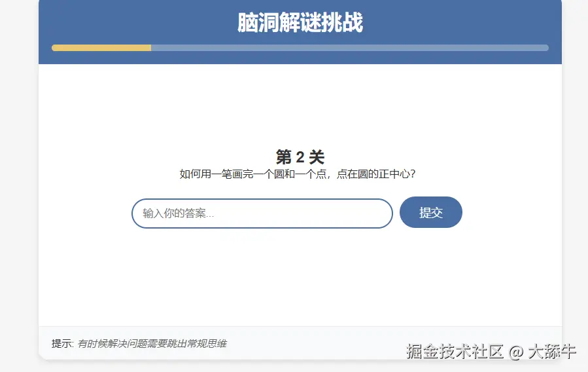The width and height of the screenshot is (588, 372).
Task: Select the 第 2 关 level heading
Action: pyautogui.click(x=300, y=157)
